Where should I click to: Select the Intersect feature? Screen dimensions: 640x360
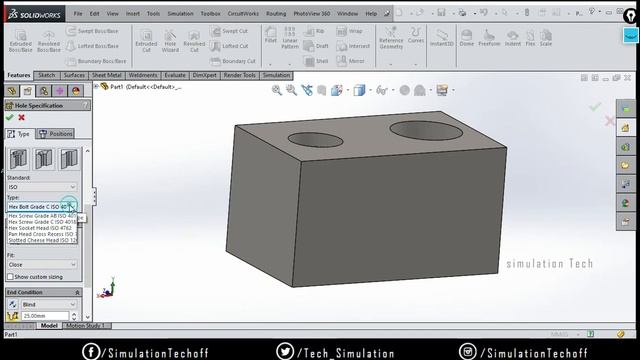(x=353, y=46)
